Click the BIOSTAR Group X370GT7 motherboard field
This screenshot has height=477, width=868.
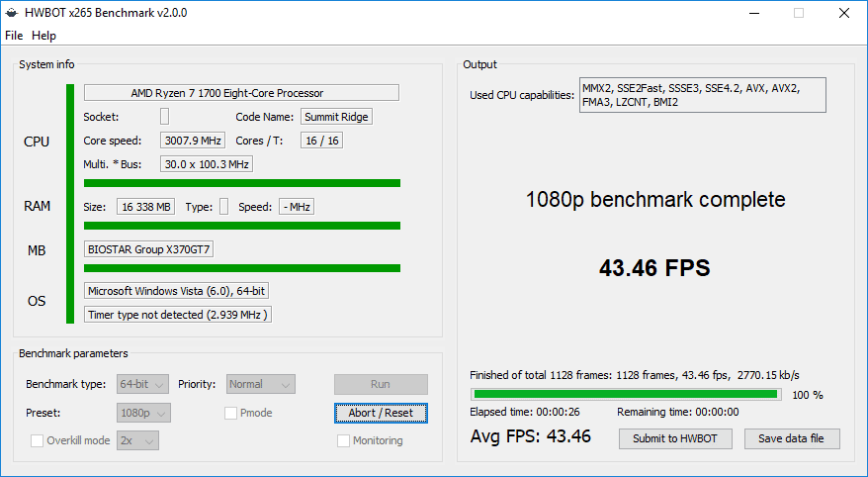click(x=149, y=249)
